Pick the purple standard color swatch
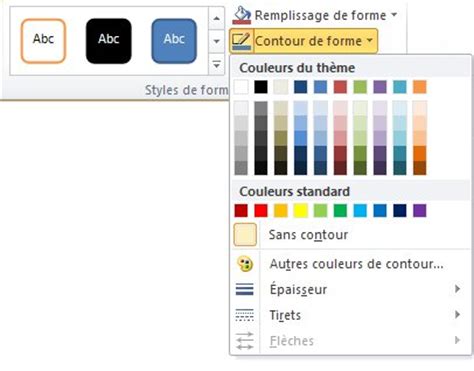Image resolution: width=474 pixels, height=371 pixels. click(420, 211)
